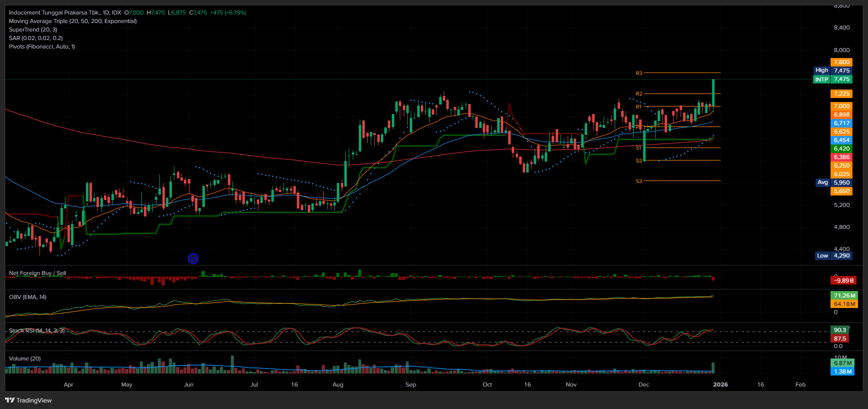Screen dimensions: 868x409
Task: Click the R3 pivot resistance label
Action: pyautogui.click(x=639, y=73)
